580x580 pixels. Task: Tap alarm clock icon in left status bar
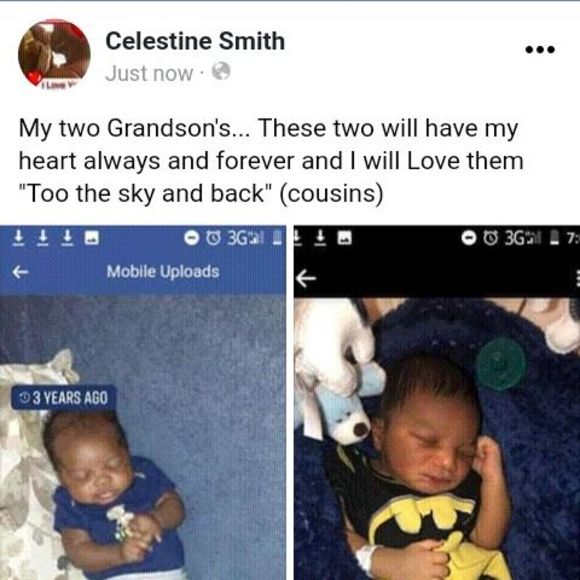point(213,239)
